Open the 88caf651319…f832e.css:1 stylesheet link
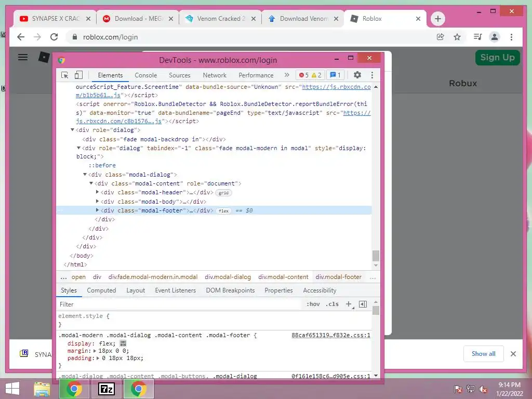 (x=331, y=335)
